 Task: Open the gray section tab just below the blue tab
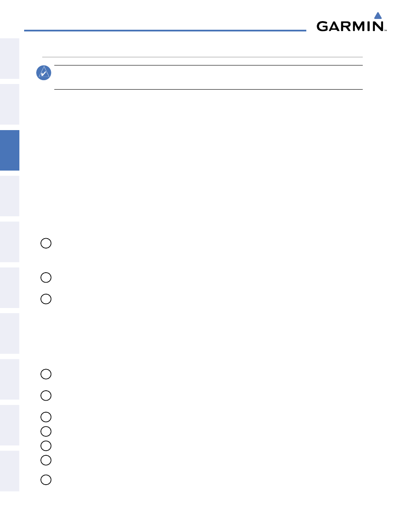tap(9, 196)
